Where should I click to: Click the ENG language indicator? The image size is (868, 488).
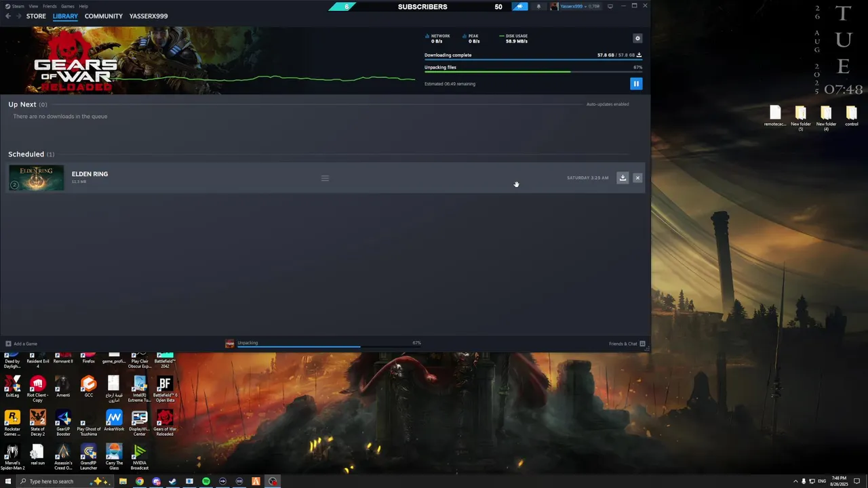coord(822,481)
